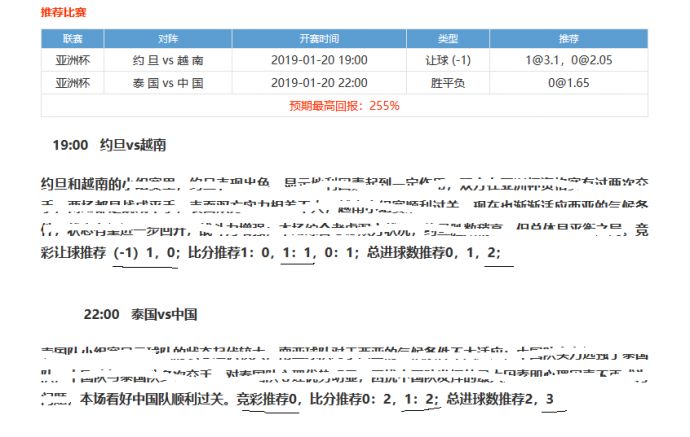Click the 本场看好中国队顺利过关 sentence
The height and width of the screenshot is (437, 690).
(152, 399)
